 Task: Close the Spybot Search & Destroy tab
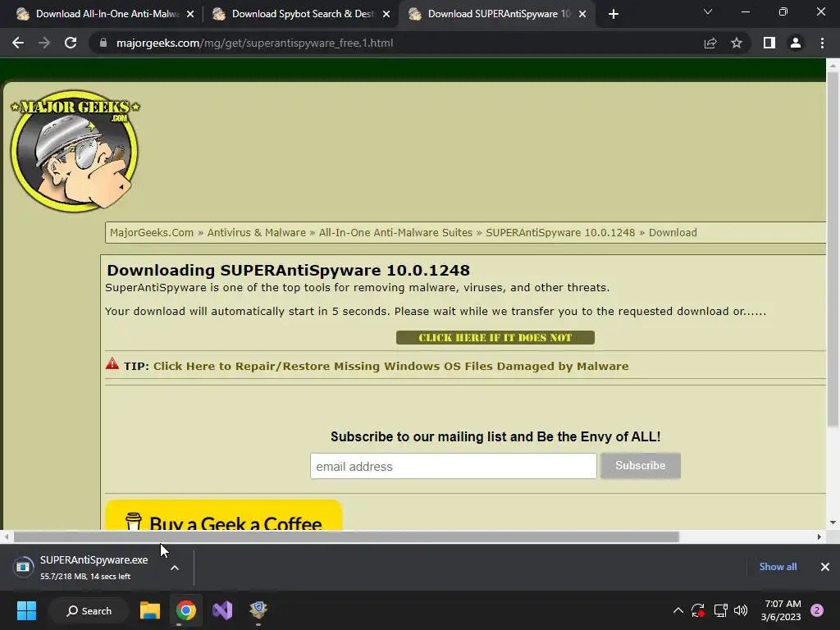[386, 14]
